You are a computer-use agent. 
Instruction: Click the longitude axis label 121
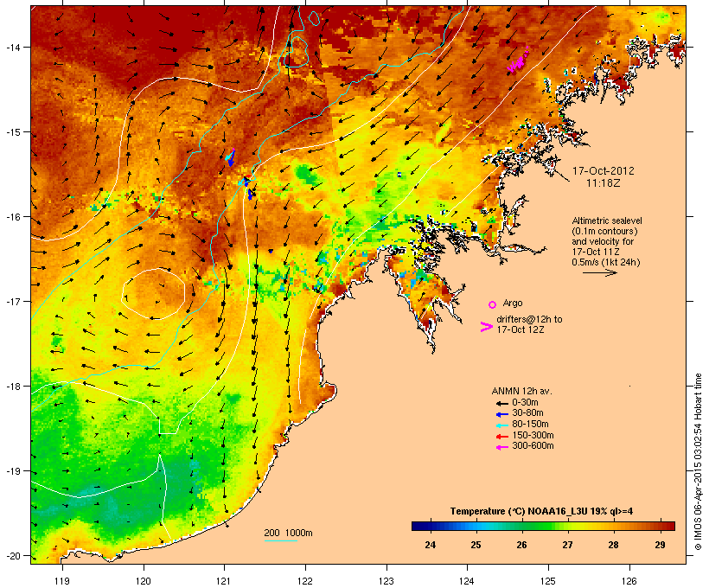tap(224, 581)
